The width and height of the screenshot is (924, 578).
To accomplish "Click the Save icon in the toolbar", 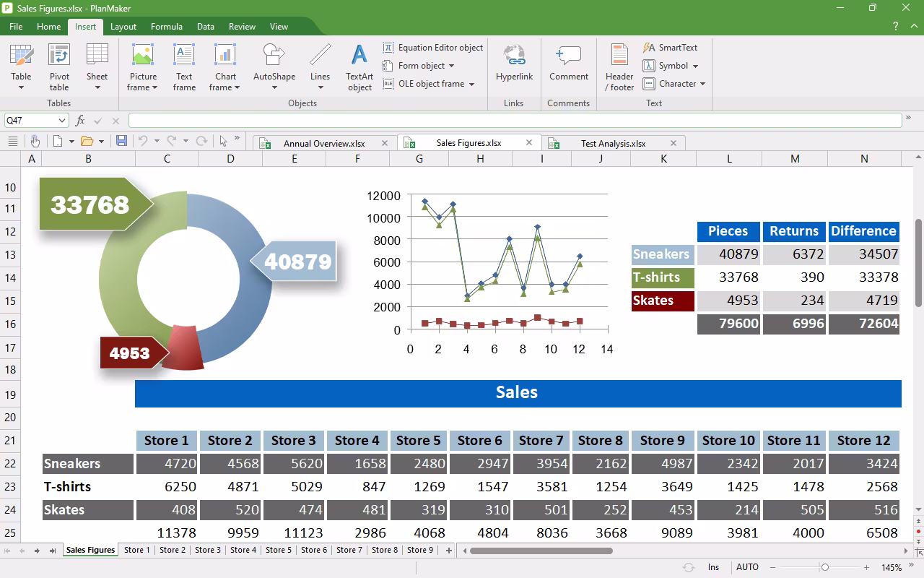I will tap(121, 141).
